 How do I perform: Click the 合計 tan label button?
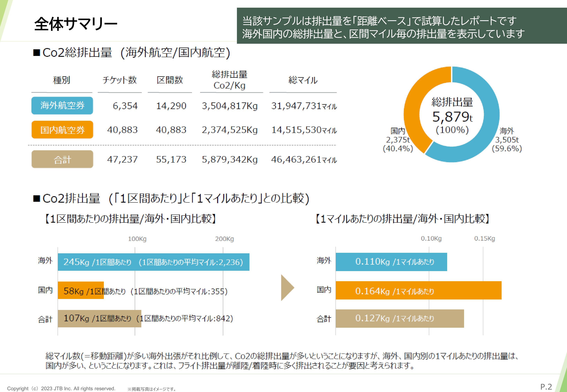(62, 159)
